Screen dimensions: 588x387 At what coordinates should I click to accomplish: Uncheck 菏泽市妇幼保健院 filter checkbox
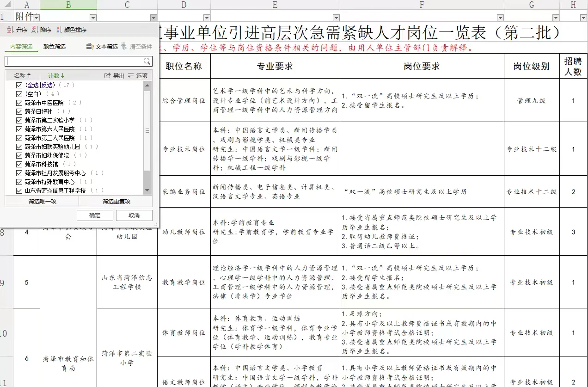point(19,155)
